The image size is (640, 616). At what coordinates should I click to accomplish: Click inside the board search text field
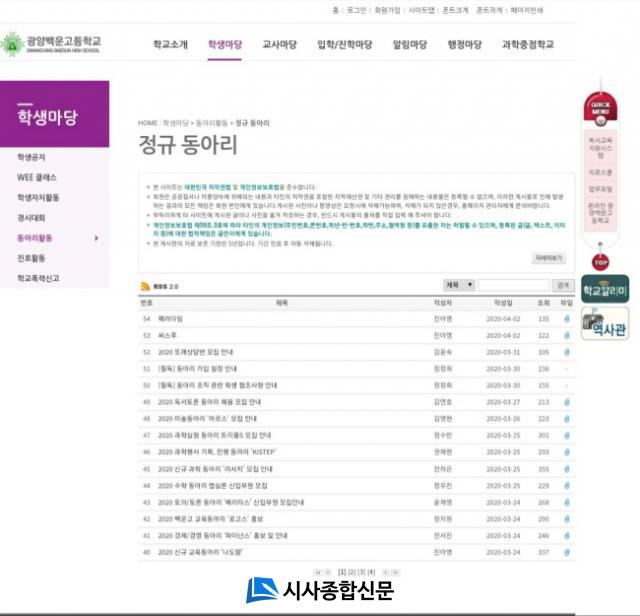click(x=513, y=285)
